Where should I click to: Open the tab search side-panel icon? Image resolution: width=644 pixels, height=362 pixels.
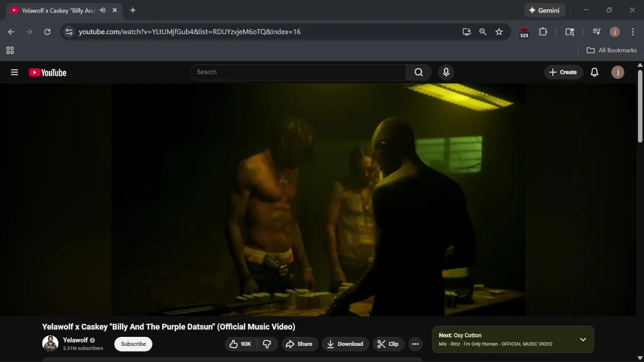point(570,32)
